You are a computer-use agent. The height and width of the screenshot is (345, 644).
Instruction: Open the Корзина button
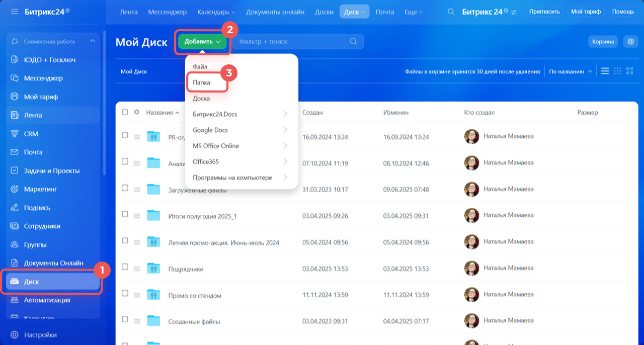603,42
